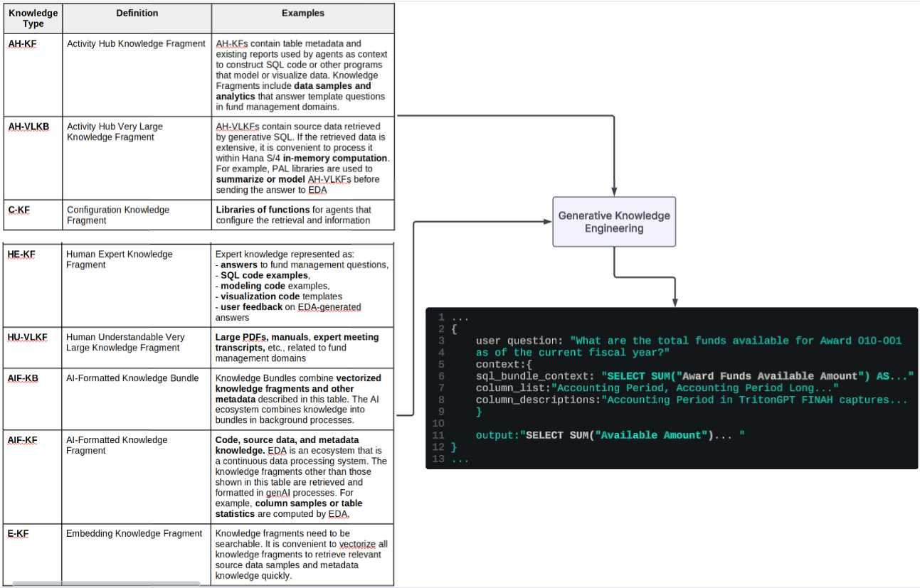
Task: Click the Examples column header
Action: (302, 13)
